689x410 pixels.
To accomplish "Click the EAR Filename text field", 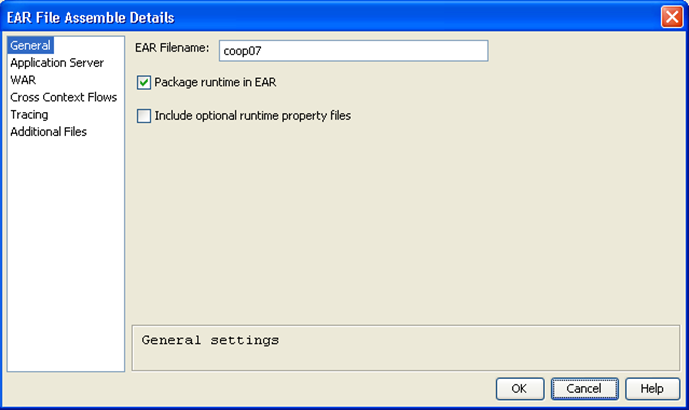I will [x=352, y=51].
